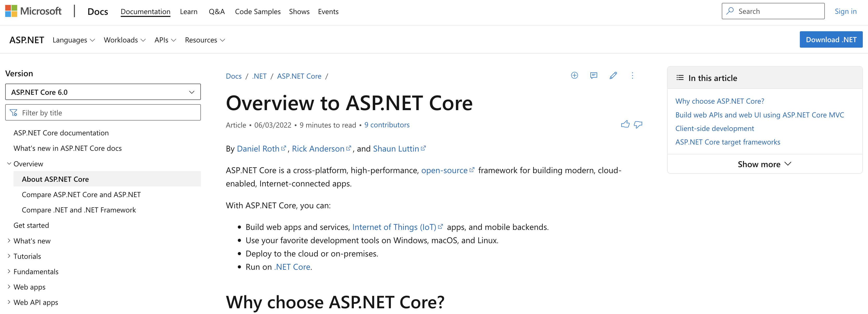Open Get started in the sidebar

(31, 225)
